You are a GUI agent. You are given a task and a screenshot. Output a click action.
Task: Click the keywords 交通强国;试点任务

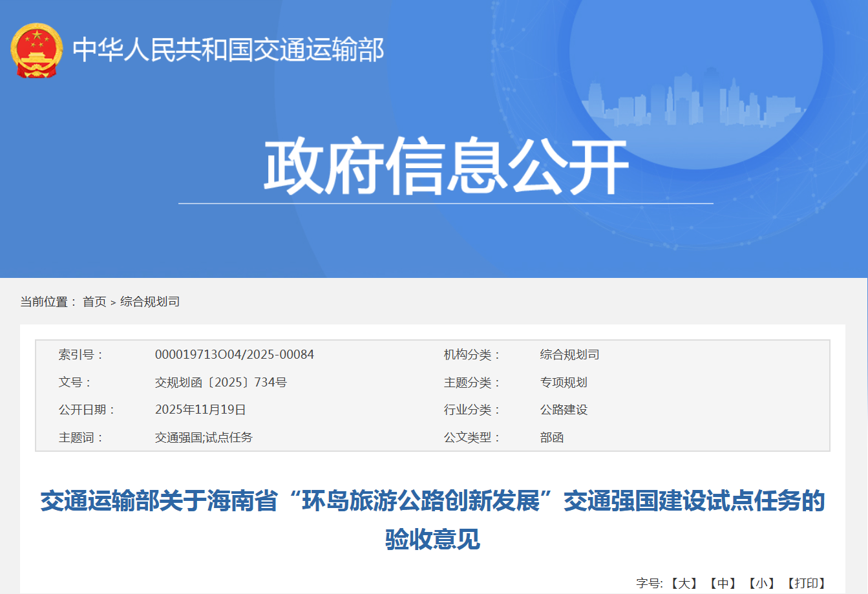tap(204, 438)
